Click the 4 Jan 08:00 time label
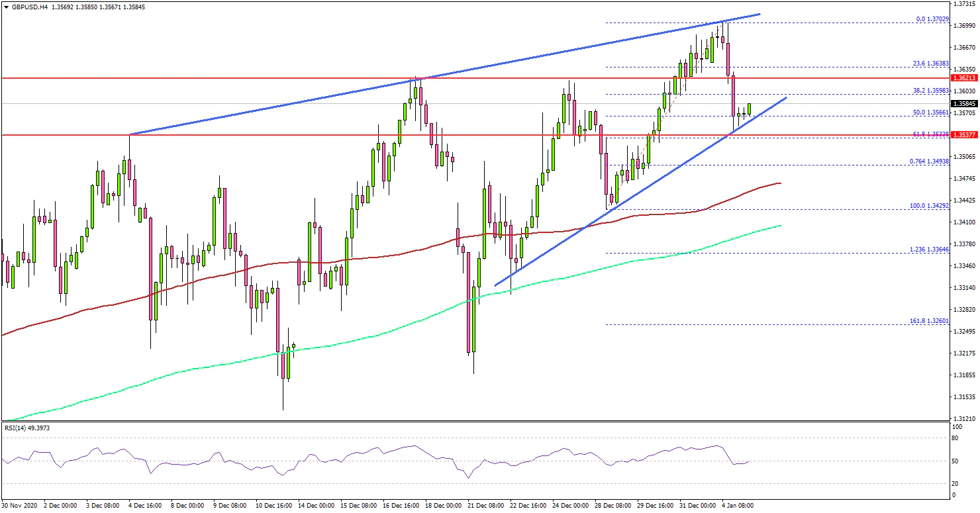The width and height of the screenshot is (980, 513). pos(737,504)
